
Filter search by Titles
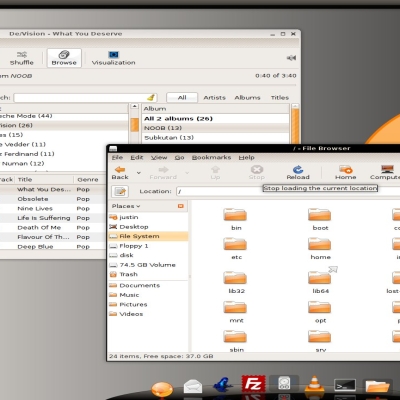[280, 98]
